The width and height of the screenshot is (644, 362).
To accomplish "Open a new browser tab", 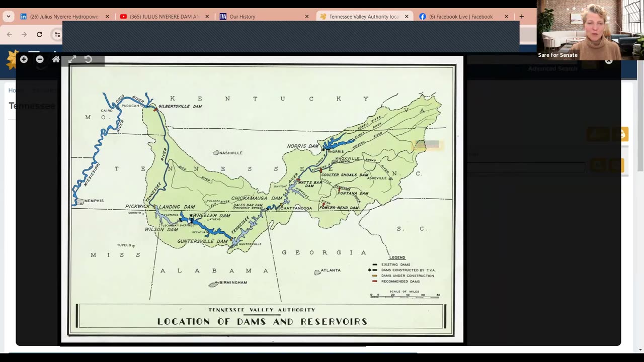I will (x=522, y=17).
